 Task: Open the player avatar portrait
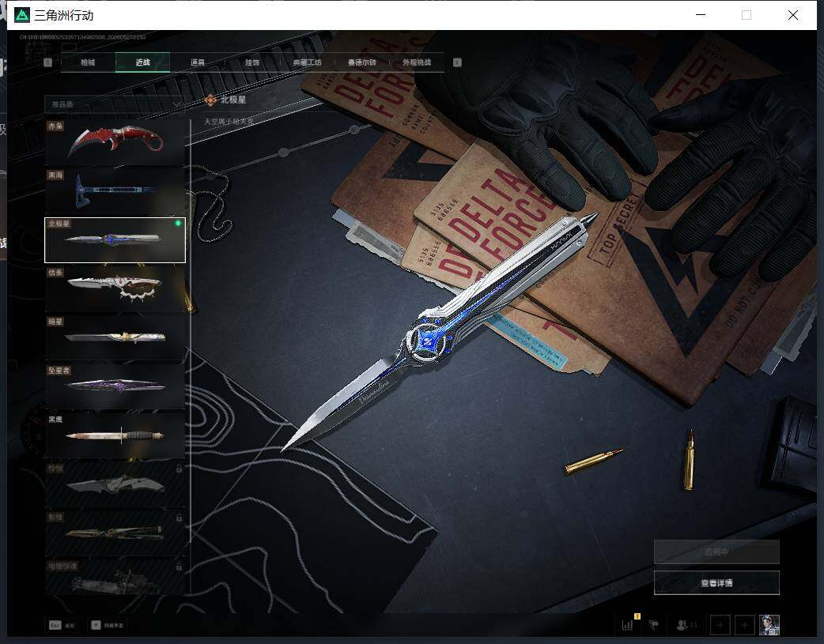[769, 625]
